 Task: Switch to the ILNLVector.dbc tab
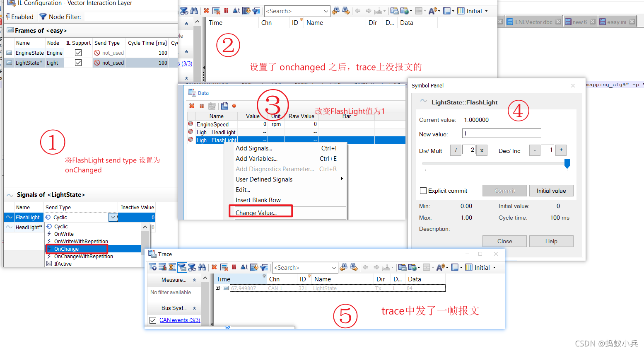click(533, 22)
